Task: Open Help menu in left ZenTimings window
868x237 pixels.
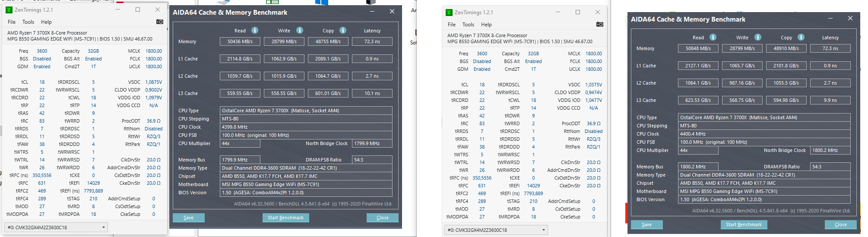Action: [x=46, y=22]
